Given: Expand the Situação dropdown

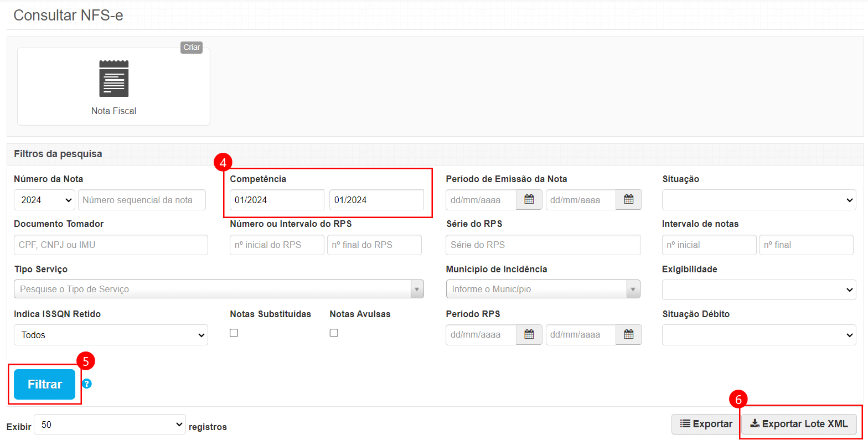Looking at the screenshot, I should 758,200.
